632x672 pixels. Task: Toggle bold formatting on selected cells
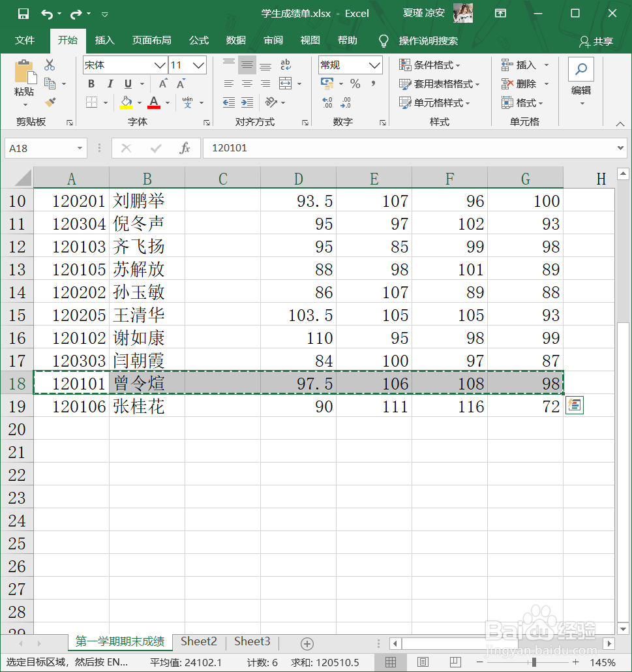pyautogui.click(x=91, y=84)
